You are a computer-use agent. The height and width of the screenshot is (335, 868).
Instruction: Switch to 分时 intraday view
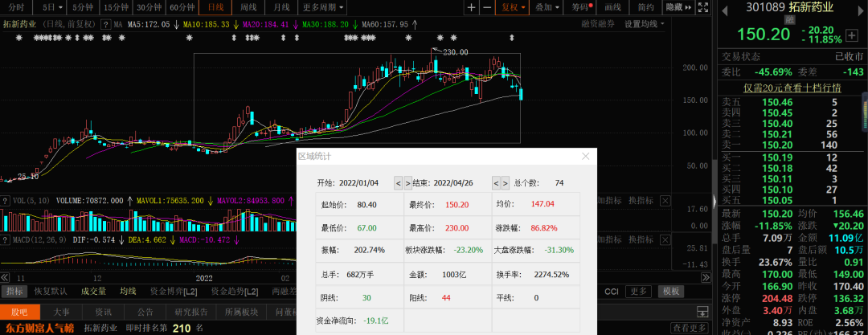[x=17, y=8]
